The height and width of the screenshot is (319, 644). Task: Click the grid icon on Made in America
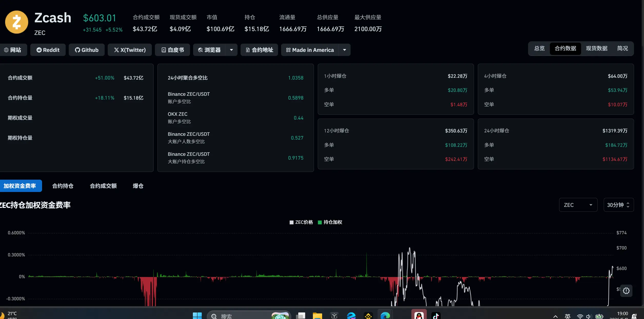coord(288,50)
